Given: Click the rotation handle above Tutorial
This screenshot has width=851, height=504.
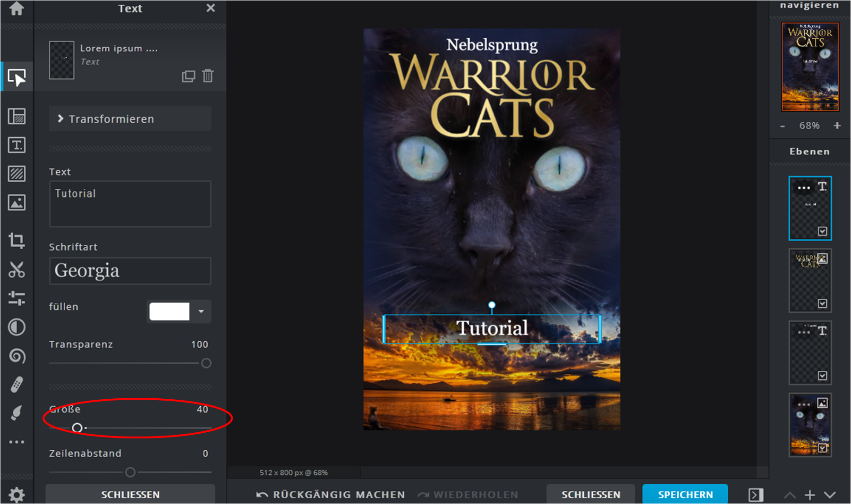Looking at the screenshot, I should tap(492, 305).
